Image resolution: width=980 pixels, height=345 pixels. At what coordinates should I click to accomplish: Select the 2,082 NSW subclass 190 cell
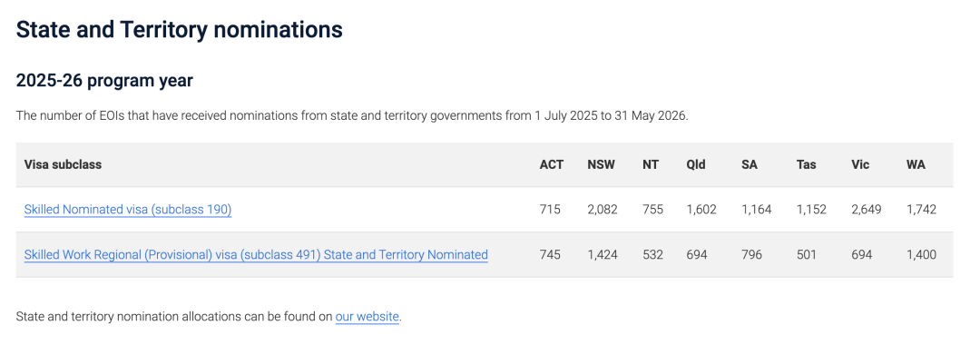click(x=602, y=210)
